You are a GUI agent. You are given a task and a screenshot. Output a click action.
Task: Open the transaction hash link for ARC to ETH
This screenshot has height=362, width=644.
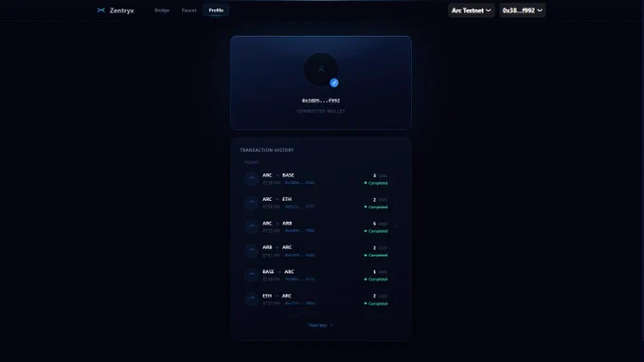[300, 207]
